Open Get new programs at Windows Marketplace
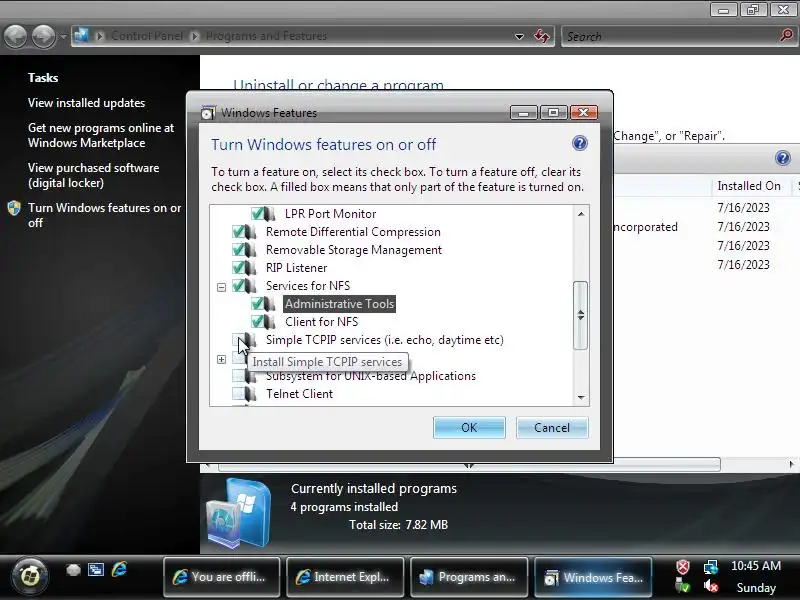 tap(101, 135)
